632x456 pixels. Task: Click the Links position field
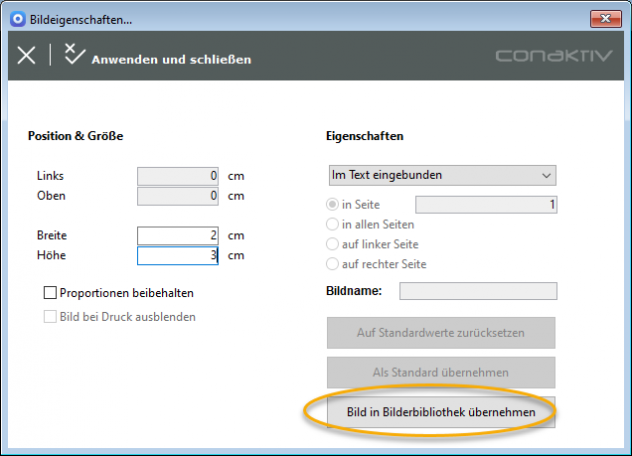[x=179, y=176]
